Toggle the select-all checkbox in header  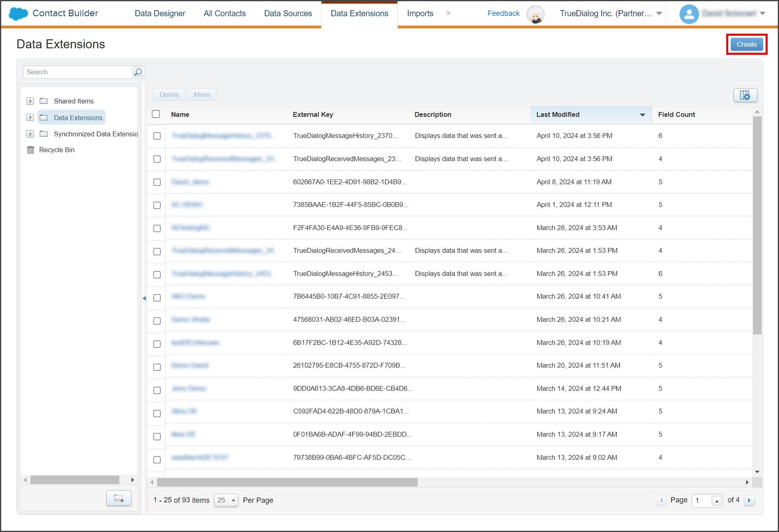point(156,114)
